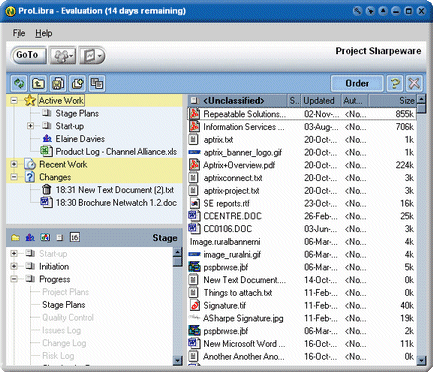Select Stage Plans under Progress
The image size is (433, 372).
(64, 305)
